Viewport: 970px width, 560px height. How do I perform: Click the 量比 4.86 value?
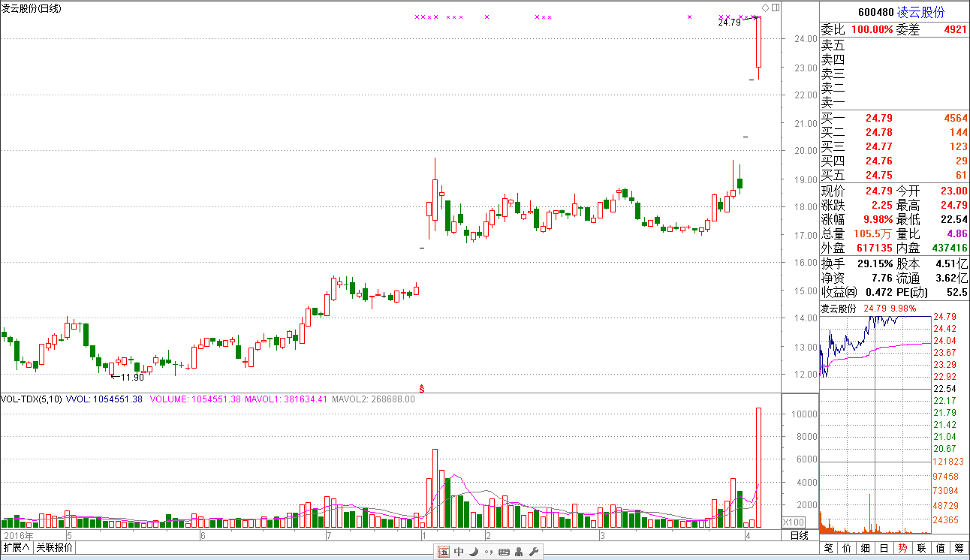pos(957,234)
